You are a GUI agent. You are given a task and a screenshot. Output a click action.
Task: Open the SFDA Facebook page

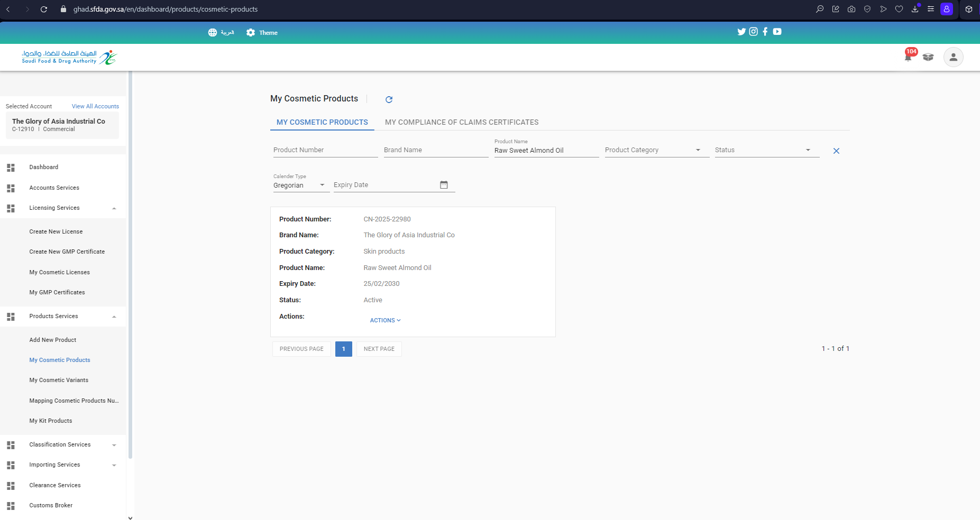coord(765,32)
